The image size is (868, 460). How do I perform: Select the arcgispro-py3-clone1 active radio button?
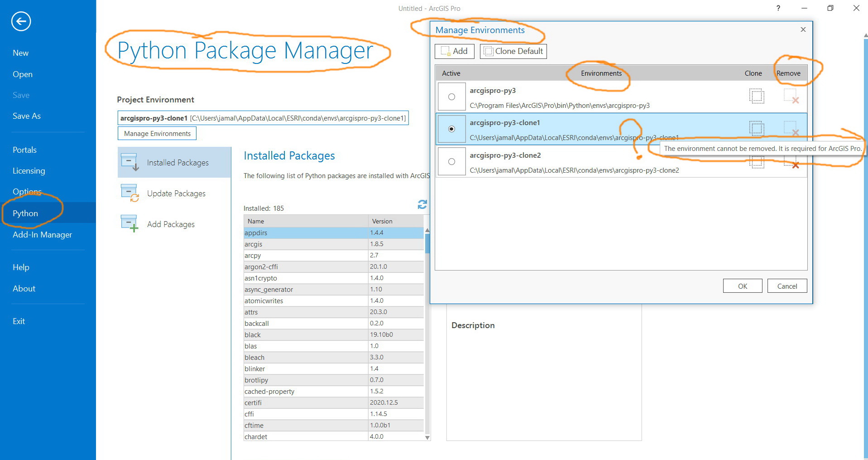pos(451,129)
